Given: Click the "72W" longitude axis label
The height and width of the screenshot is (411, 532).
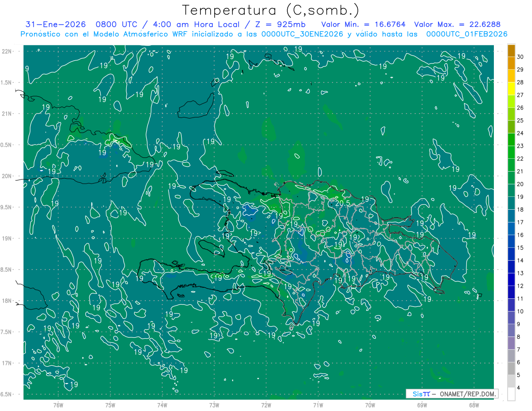Looking at the screenshot, I should click(266, 405).
